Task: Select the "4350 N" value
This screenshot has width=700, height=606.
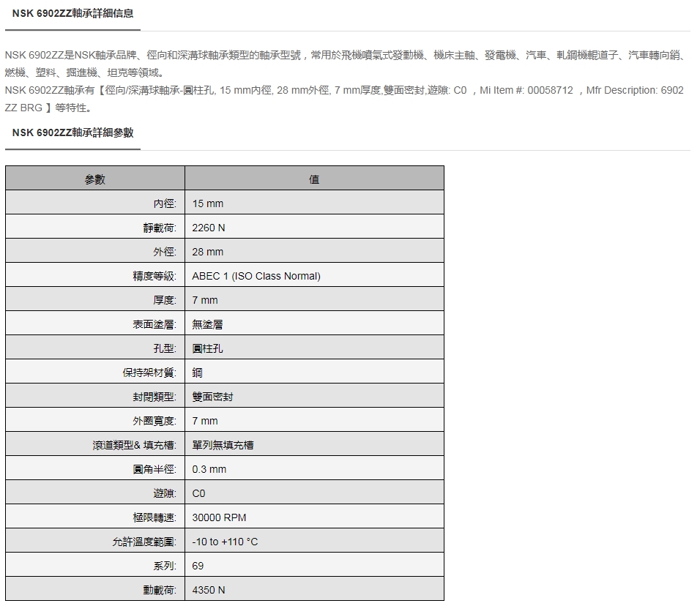Action: point(209,589)
